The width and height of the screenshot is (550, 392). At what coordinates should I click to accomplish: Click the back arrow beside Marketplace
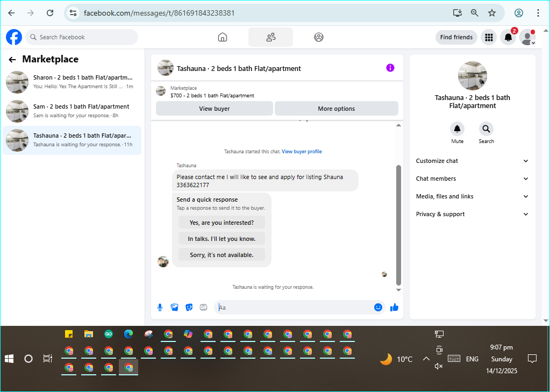click(12, 60)
